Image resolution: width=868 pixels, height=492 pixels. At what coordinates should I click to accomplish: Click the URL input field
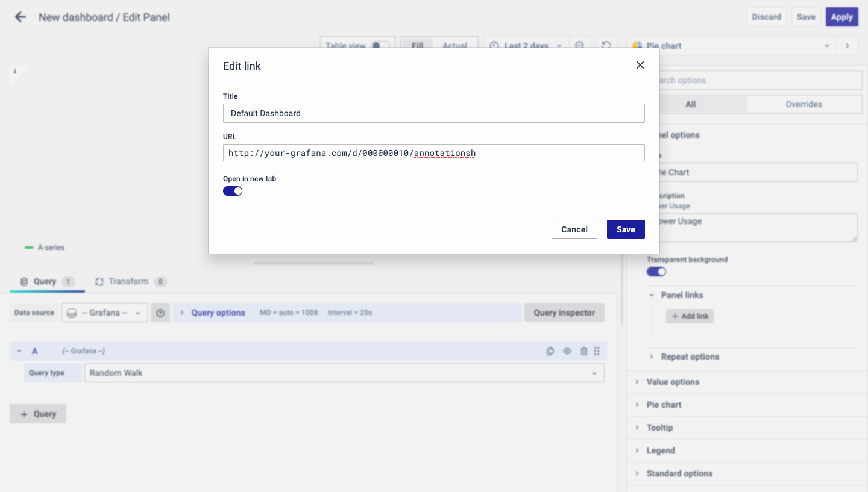[433, 153]
